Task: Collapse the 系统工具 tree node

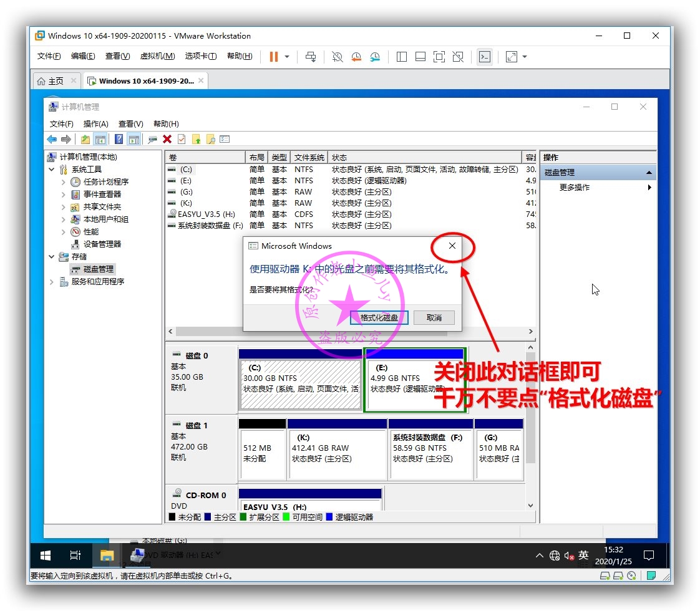Action: 52,170
